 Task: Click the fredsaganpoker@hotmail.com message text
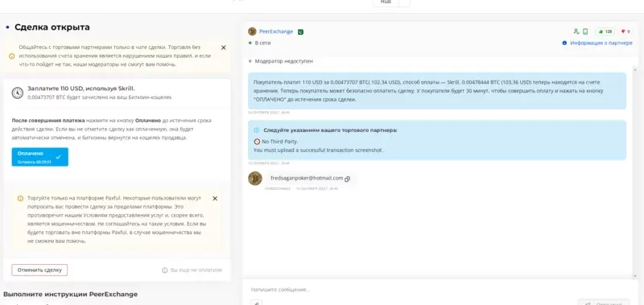pyautogui.click(x=307, y=178)
